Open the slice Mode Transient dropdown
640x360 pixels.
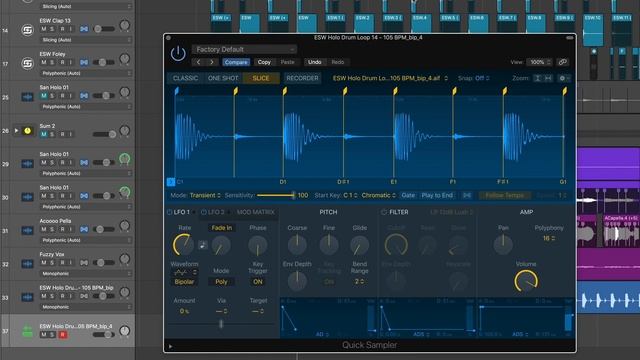pyautogui.click(x=205, y=196)
